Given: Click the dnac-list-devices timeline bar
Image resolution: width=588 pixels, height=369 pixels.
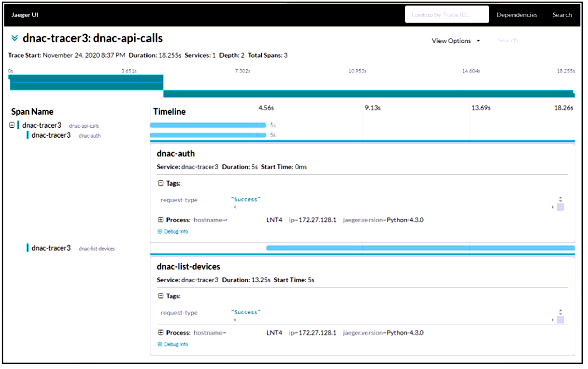Looking at the screenshot, I should [x=420, y=248].
